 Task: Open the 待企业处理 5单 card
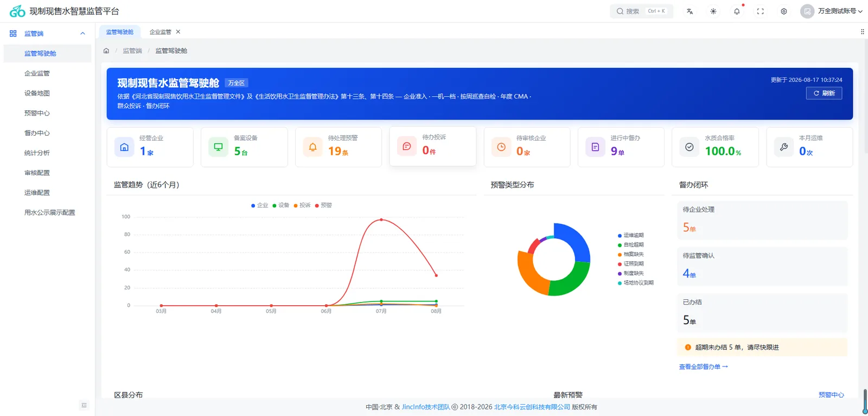(762, 220)
